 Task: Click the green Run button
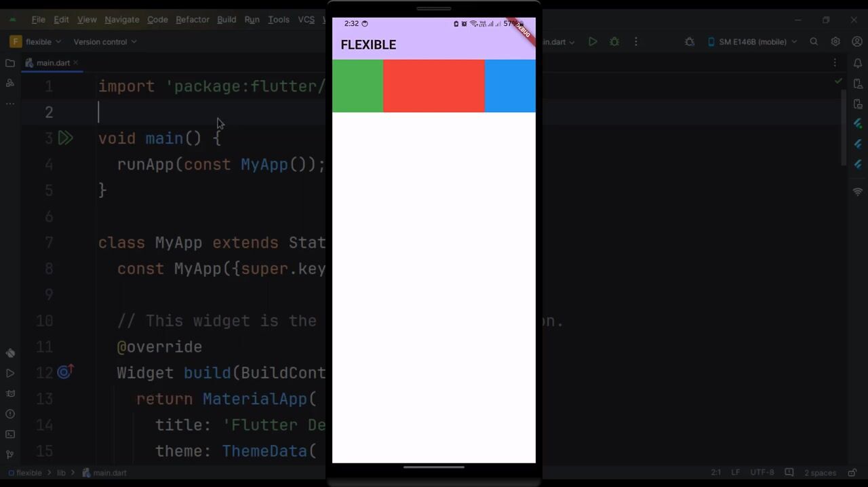coord(593,41)
